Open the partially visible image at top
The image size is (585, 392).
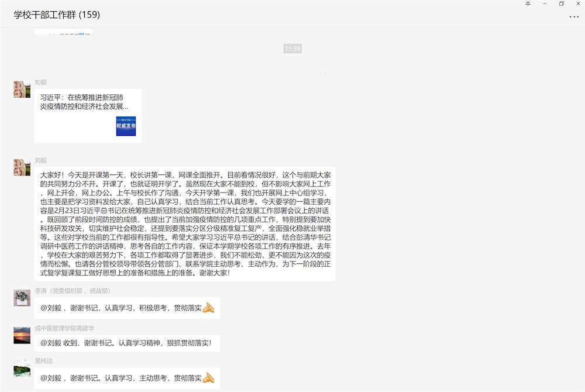[63, 32]
